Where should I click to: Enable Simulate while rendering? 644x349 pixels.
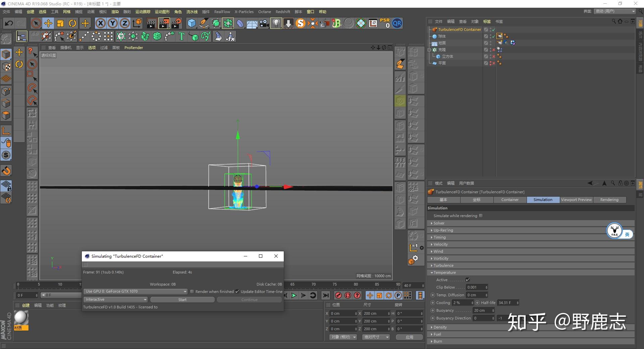tap(481, 216)
